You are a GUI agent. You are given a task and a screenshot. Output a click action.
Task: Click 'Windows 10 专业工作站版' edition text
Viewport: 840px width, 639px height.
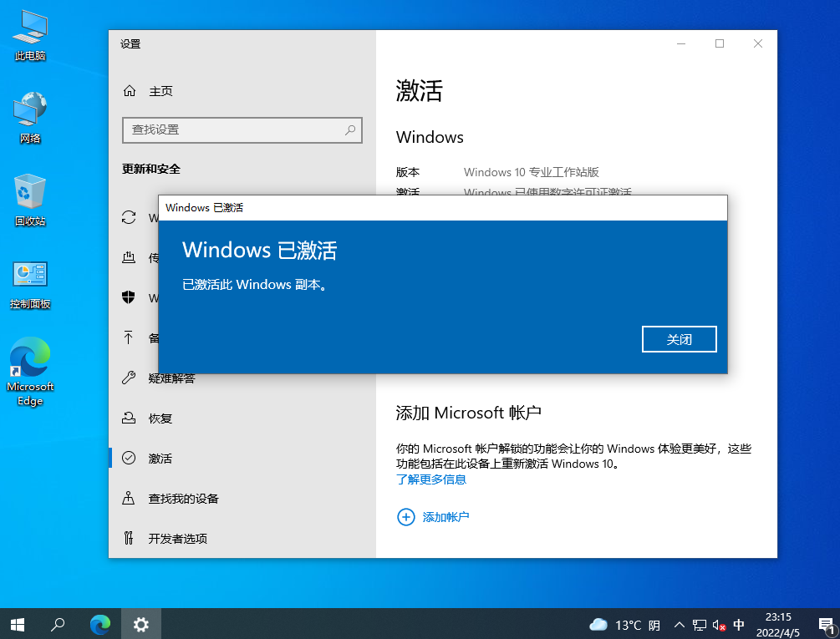[531, 172]
